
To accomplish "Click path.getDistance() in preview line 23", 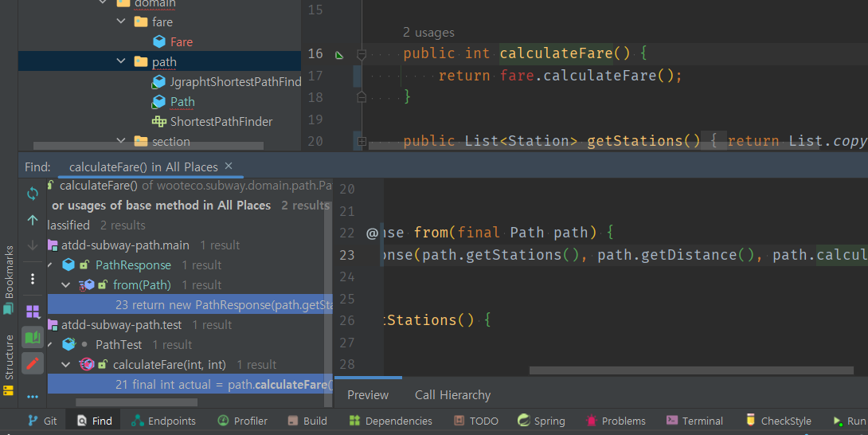I will tap(674, 255).
